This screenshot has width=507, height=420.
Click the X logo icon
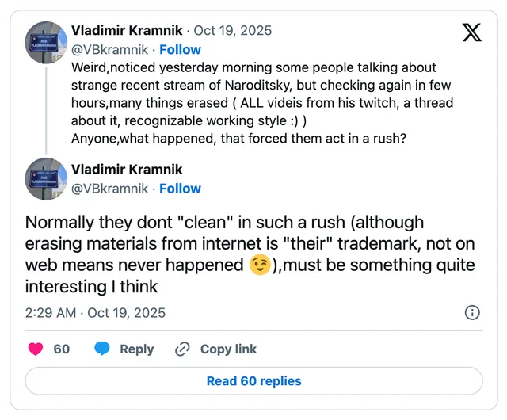pos(472,32)
